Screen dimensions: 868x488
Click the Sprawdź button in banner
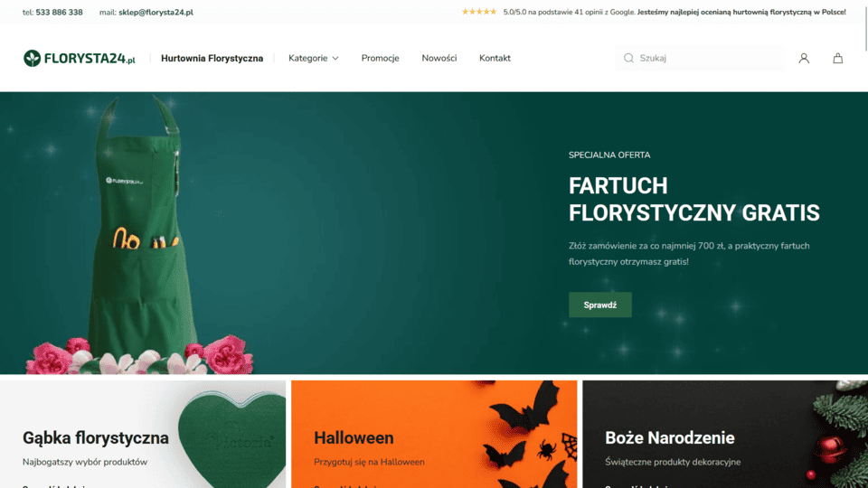[600, 305]
